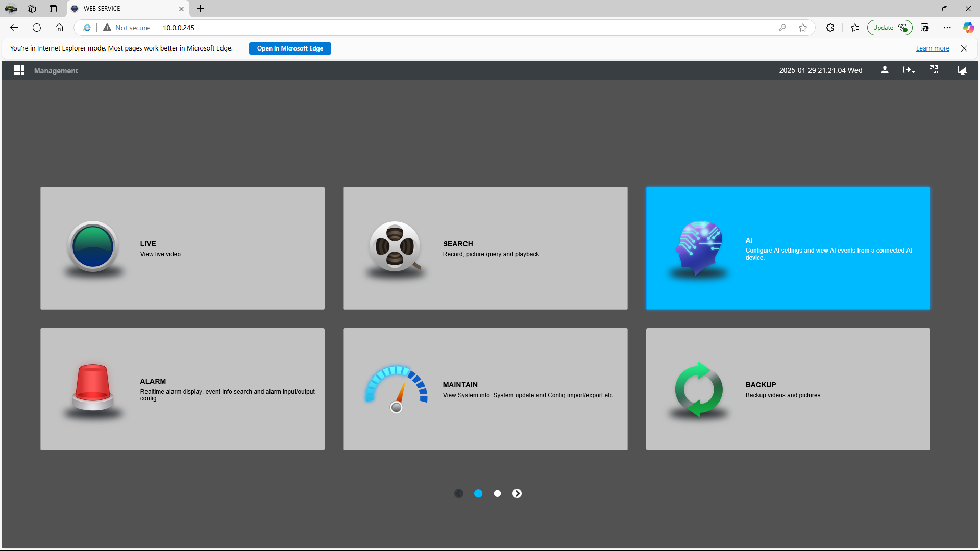The image size is (980, 551).
Task: Click the browser home button
Action: pyautogui.click(x=59, y=28)
